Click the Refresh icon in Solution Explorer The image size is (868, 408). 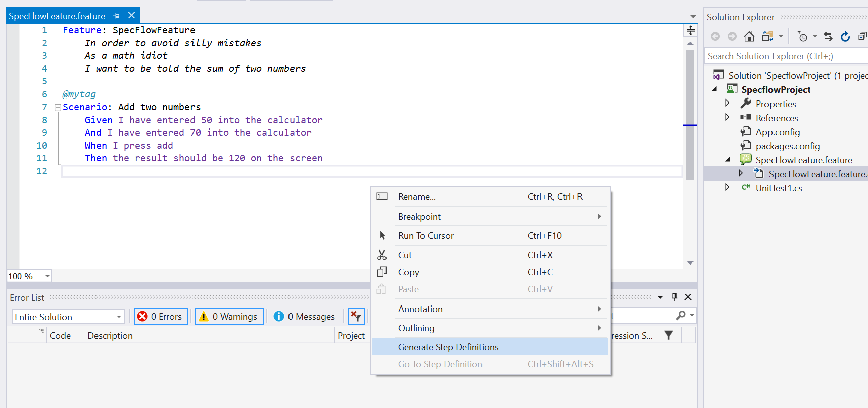coord(845,36)
